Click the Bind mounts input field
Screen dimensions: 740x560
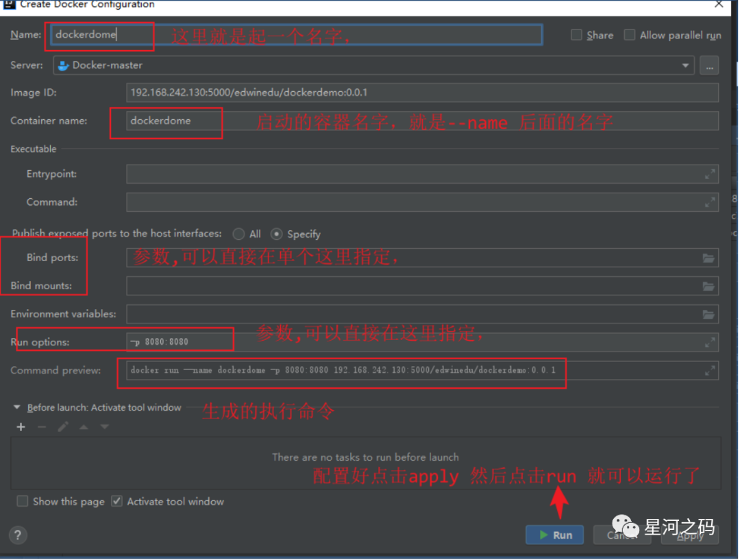pos(422,286)
